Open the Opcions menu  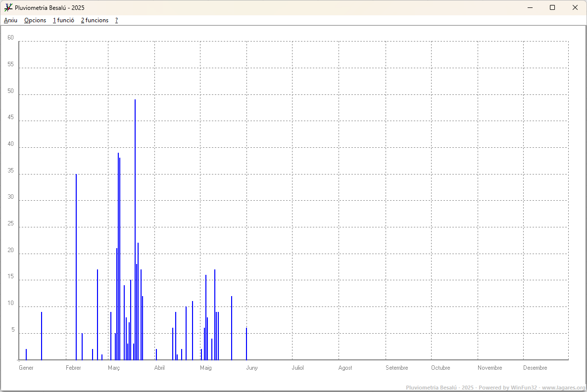pos(35,20)
